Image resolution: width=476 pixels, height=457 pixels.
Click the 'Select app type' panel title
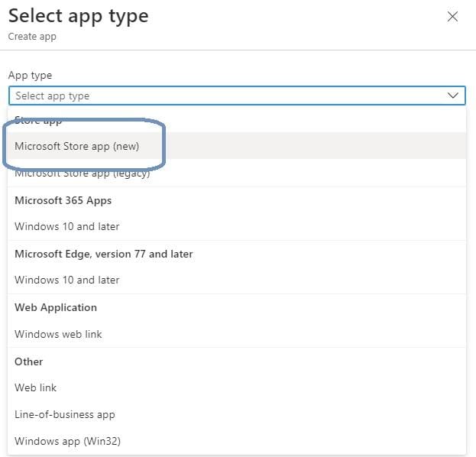(x=78, y=15)
